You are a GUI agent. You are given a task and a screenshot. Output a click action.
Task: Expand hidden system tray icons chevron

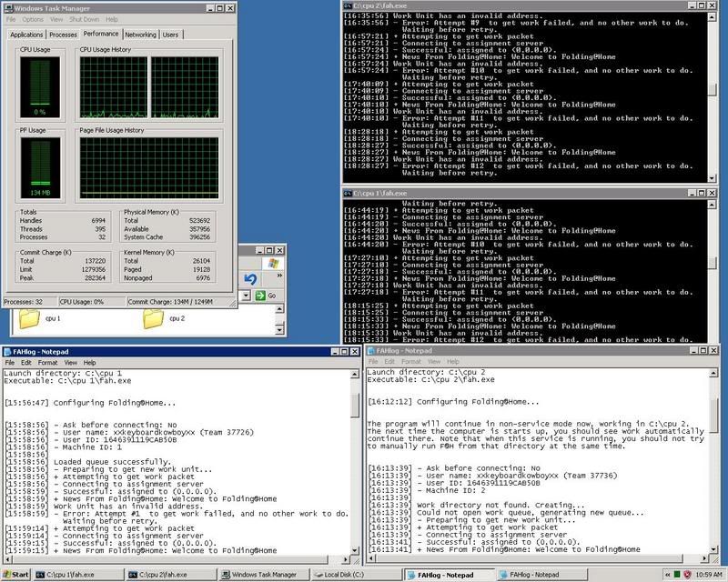668,575
